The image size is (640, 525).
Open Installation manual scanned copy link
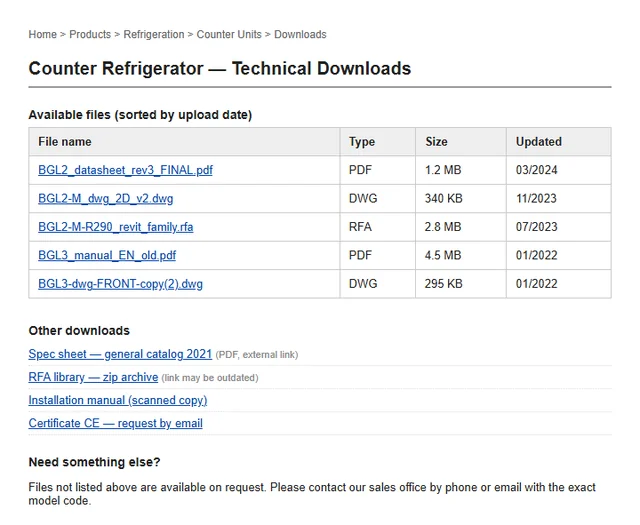point(118,400)
